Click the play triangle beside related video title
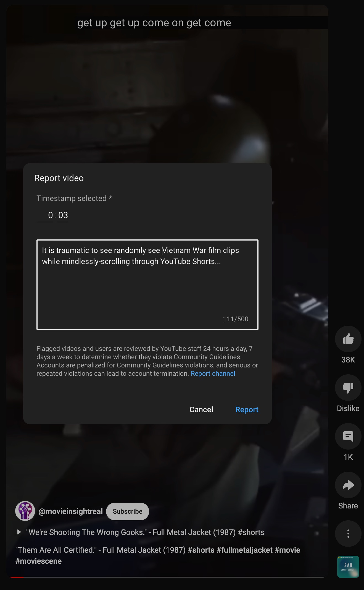The image size is (364, 590). (x=19, y=532)
